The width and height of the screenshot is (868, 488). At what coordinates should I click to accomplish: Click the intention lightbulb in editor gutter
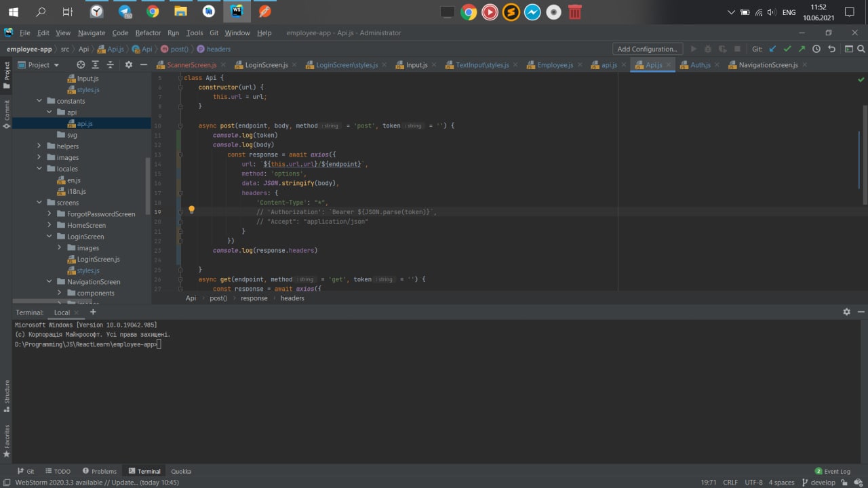(191, 210)
